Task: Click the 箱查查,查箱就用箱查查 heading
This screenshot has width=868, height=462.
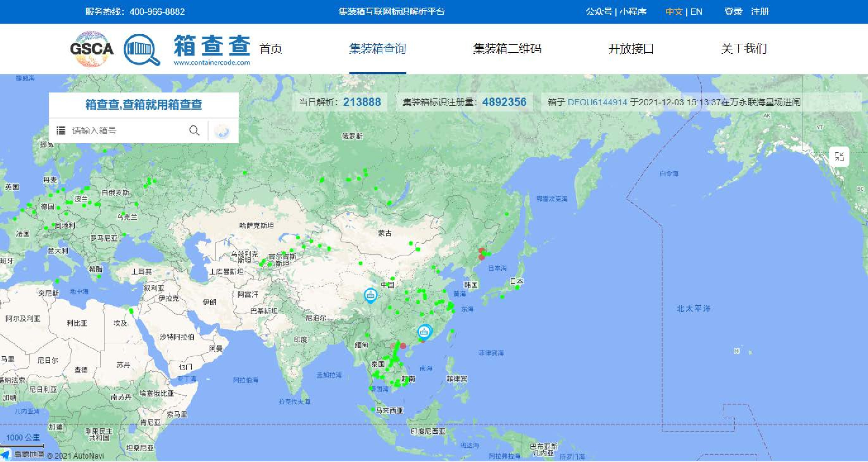Action: (144, 104)
